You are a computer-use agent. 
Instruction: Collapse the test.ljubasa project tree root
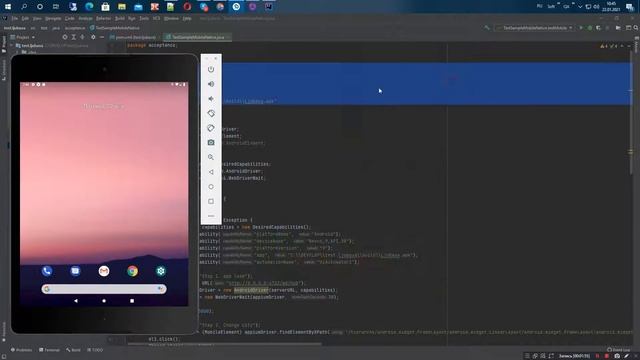(x=12, y=46)
